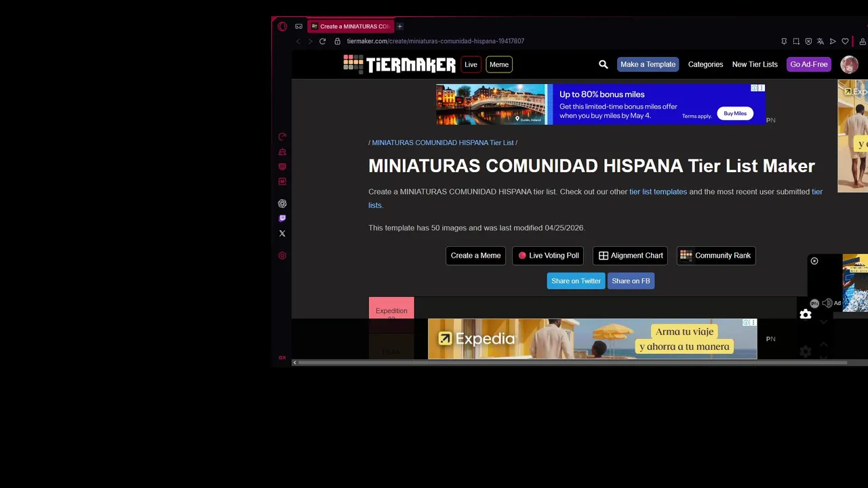Share on Twitter button
The width and height of the screenshot is (868, 488).
576,281
